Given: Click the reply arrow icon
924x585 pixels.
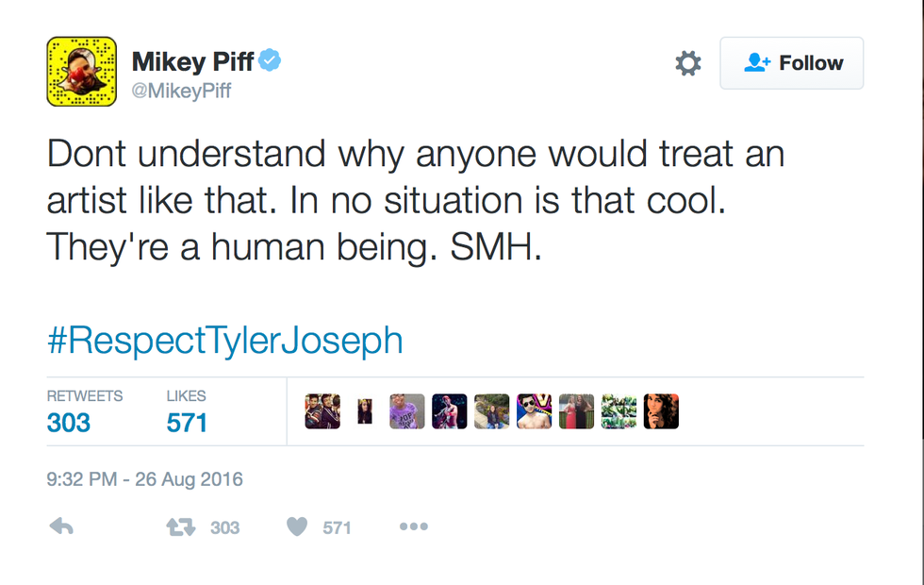Looking at the screenshot, I should tap(61, 527).
